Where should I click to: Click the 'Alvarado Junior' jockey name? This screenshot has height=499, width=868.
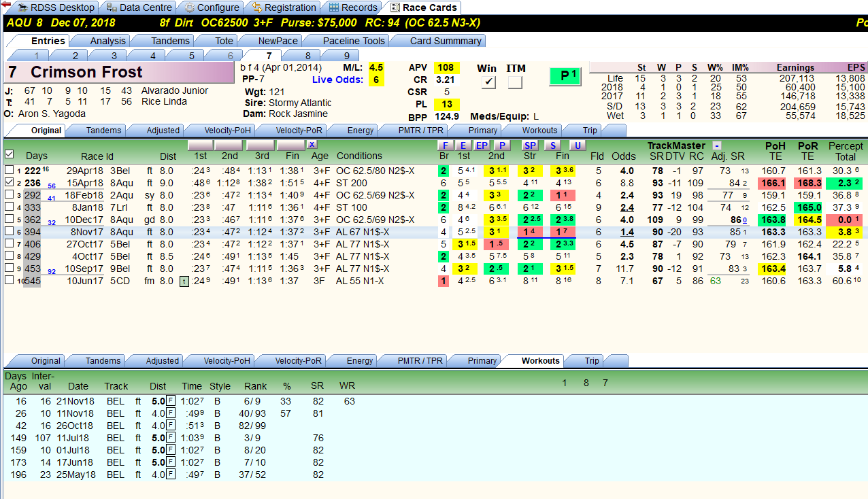click(175, 90)
